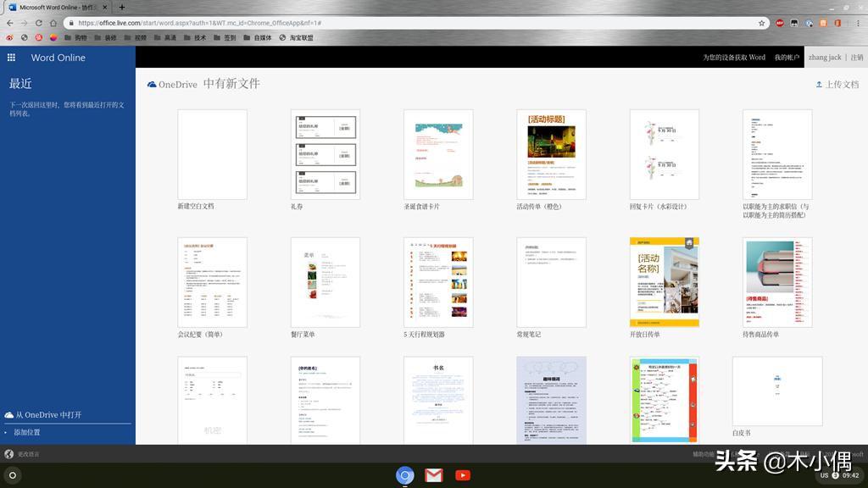868x488 pixels.
Task: Click the globe icon next to 更改语言
Action: 8,453
